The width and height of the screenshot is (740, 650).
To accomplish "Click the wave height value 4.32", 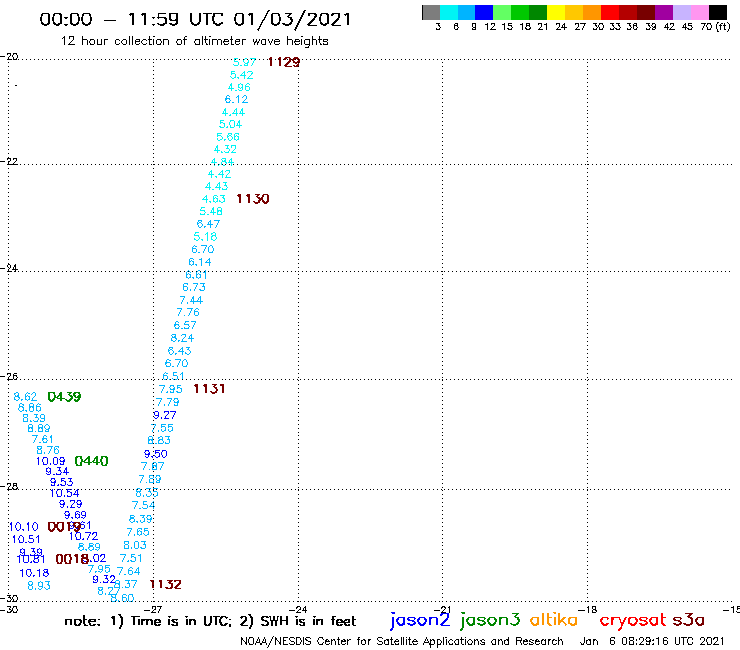I will pyautogui.click(x=225, y=149).
